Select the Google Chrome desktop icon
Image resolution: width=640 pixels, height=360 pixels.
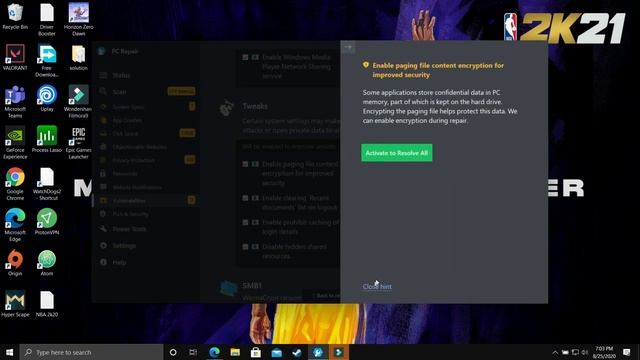(15, 184)
